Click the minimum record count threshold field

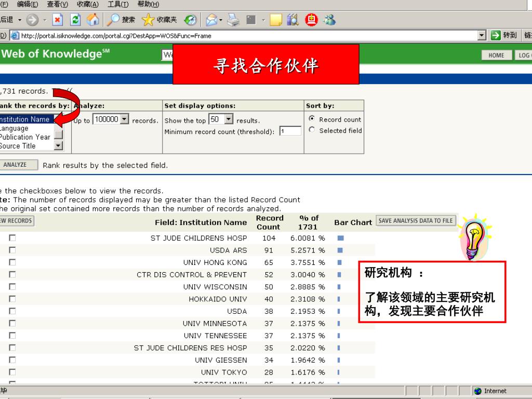pos(290,131)
